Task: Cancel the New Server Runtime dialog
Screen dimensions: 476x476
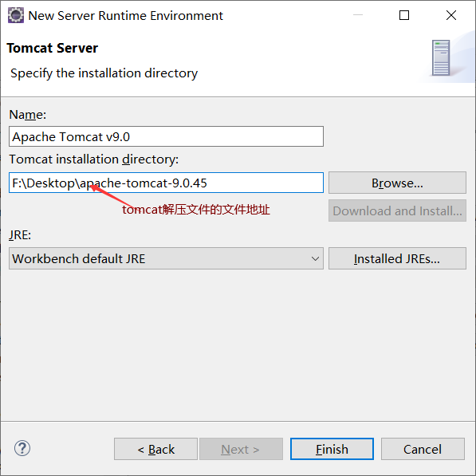Action: [423, 449]
